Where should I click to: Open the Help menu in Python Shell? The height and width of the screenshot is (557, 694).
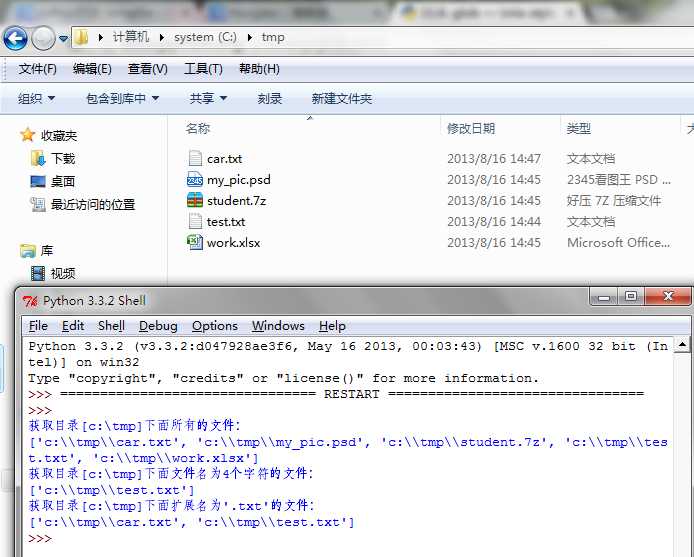coord(332,326)
